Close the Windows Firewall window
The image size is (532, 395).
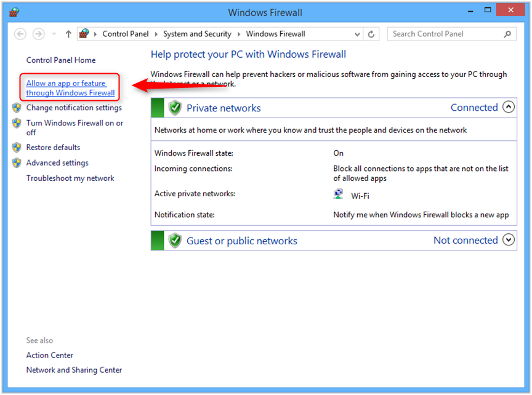510,10
